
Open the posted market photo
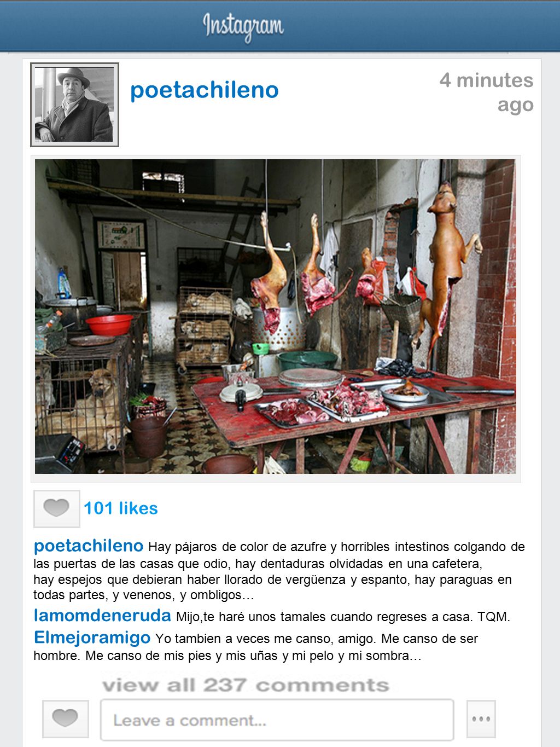(276, 316)
